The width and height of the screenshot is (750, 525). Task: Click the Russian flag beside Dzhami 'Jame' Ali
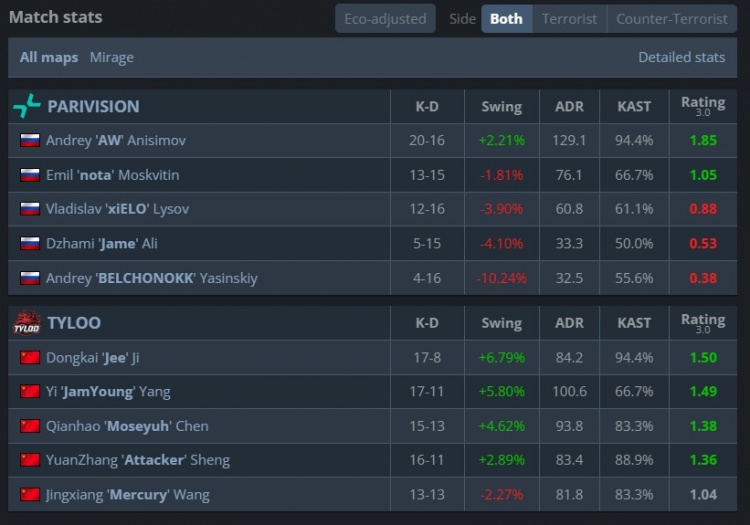click(30, 244)
